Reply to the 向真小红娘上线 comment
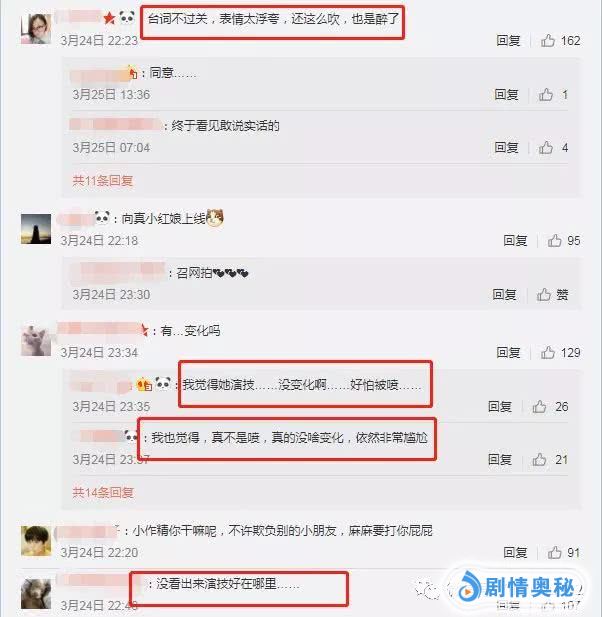Screen dimensions: 602x617 click(515, 240)
